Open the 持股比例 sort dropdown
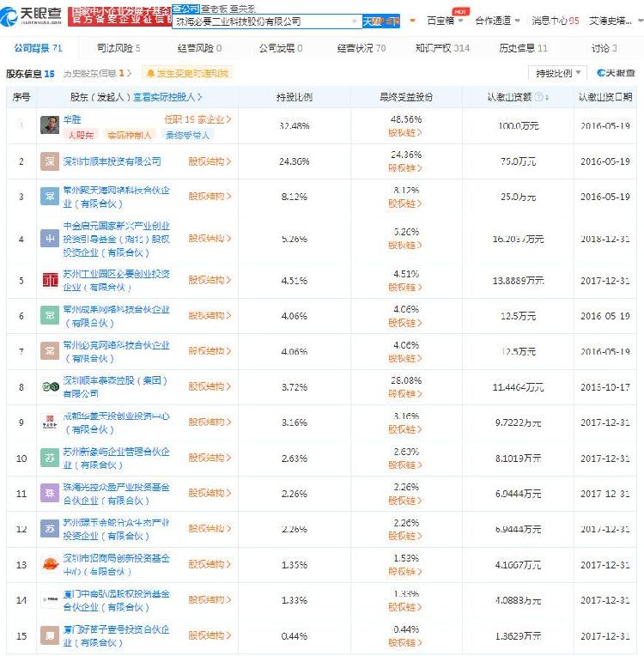 (558, 73)
